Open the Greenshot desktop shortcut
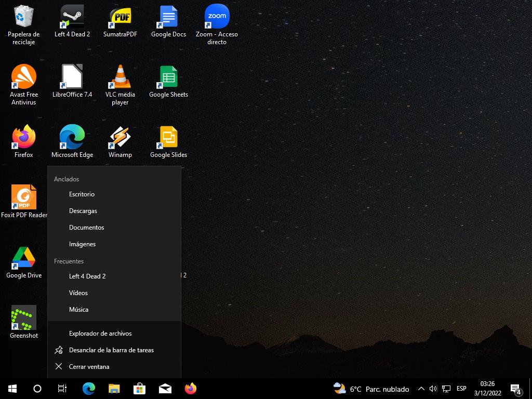The image size is (532, 399). pos(24,318)
